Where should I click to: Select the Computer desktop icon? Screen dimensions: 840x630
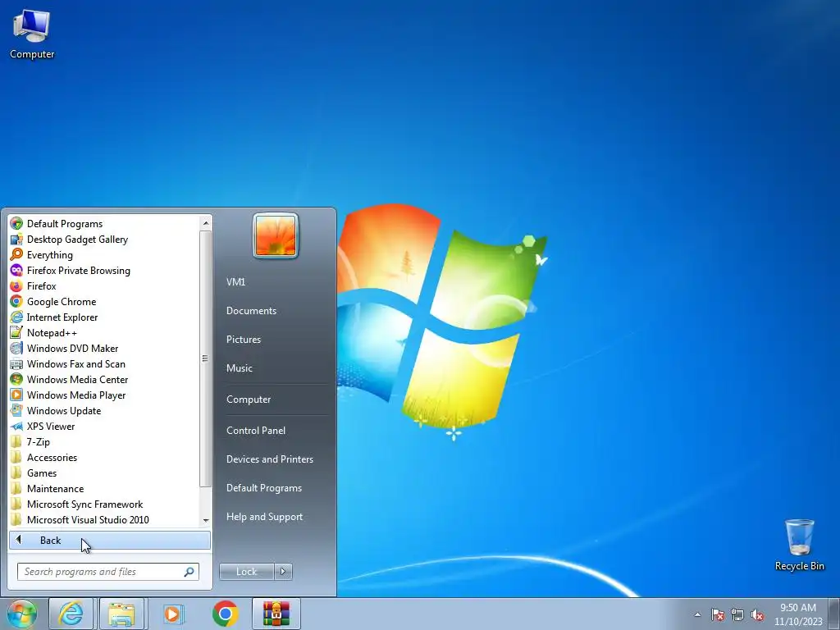[32, 33]
